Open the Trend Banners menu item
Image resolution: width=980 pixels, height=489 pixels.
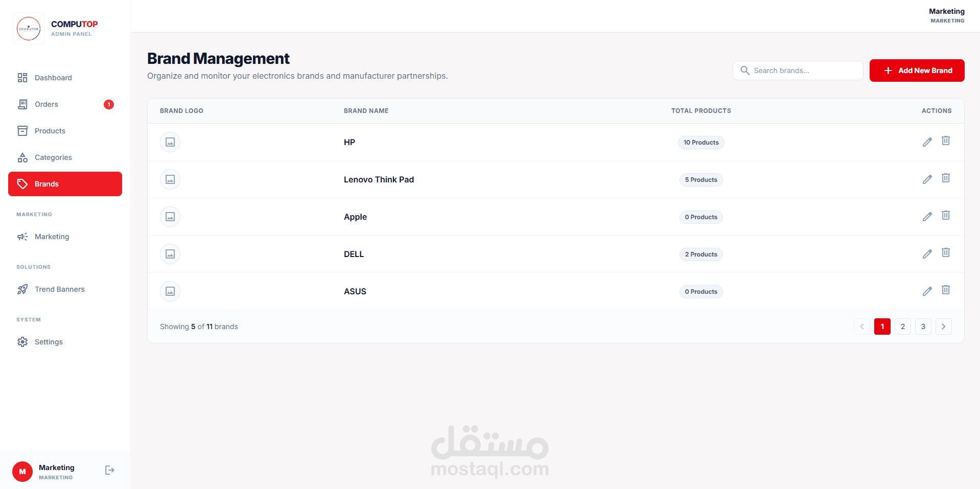[65, 289]
